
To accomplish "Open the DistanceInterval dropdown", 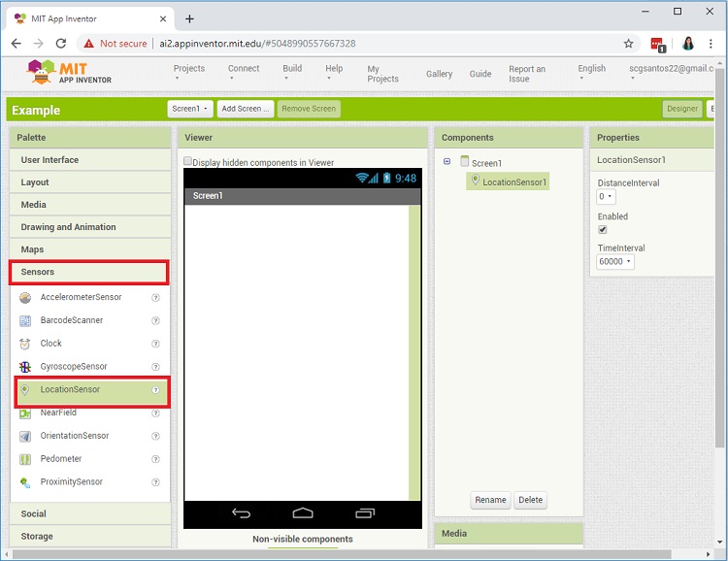I will click(x=606, y=196).
